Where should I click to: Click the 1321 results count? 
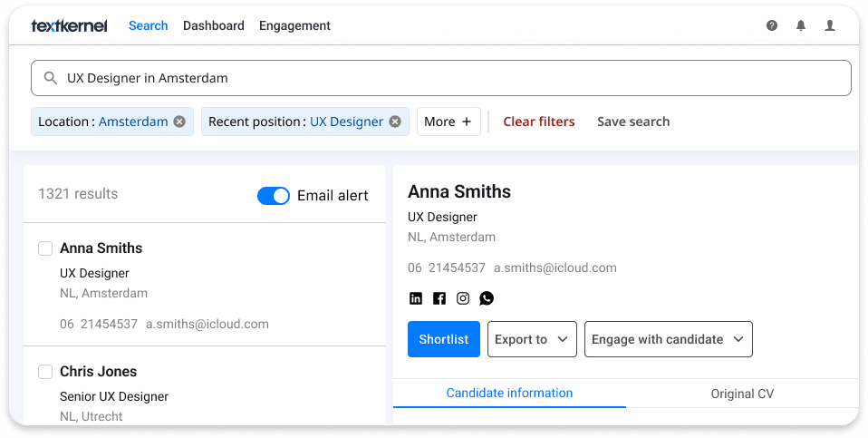click(x=78, y=194)
